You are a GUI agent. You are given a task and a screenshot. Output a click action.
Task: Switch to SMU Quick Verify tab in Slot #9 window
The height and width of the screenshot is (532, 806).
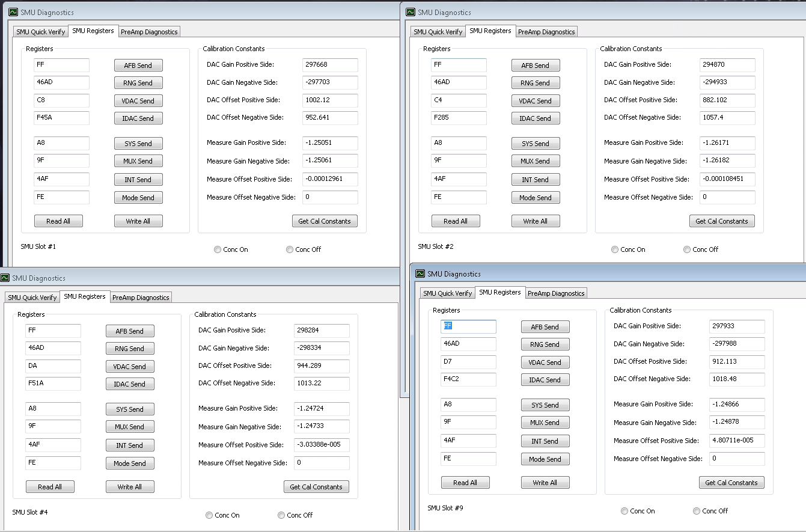pyautogui.click(x=448, y=293)
